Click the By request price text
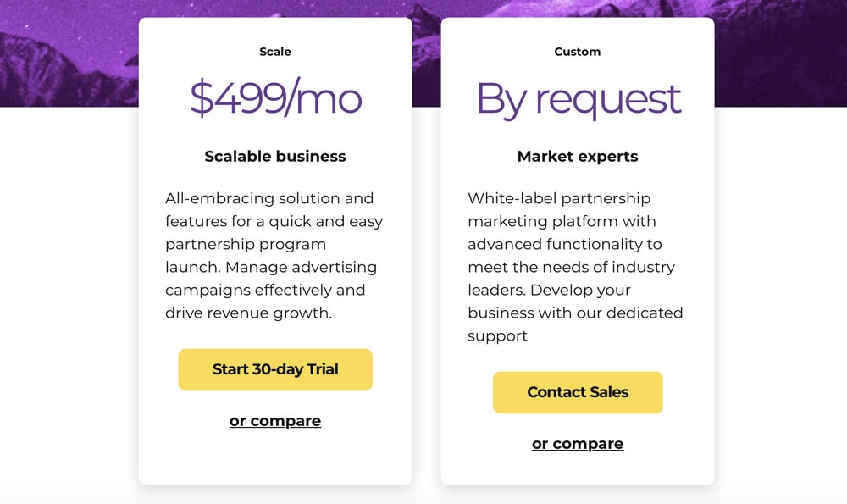Viewport: 847px width, 504px height. point(578,99)
